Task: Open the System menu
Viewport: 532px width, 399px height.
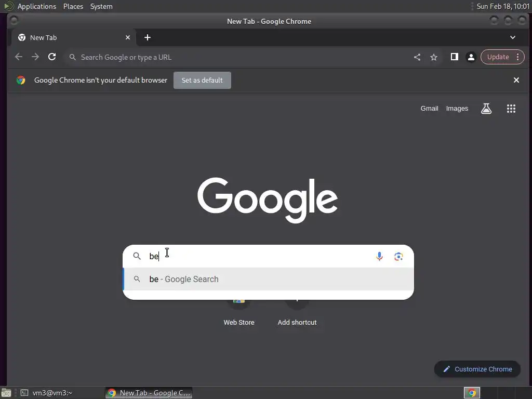Action: [x=101, y=6]
